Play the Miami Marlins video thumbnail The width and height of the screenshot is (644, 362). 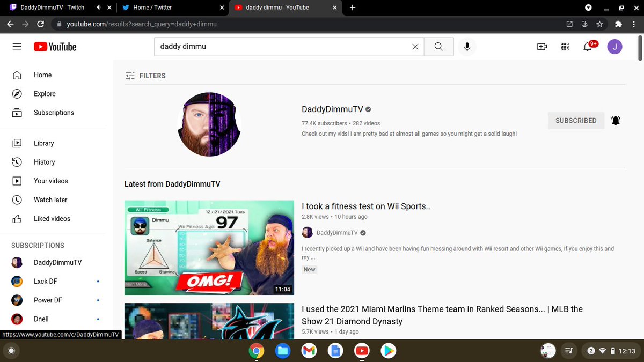(209, 321)
